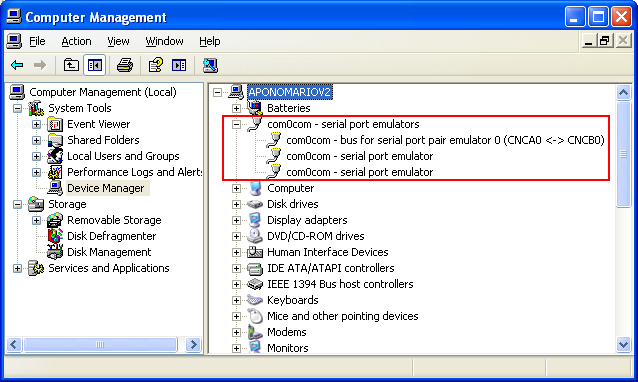Expand IDE ATA/ATAPI controllers category
638x382 pixels.
(236, 268)
